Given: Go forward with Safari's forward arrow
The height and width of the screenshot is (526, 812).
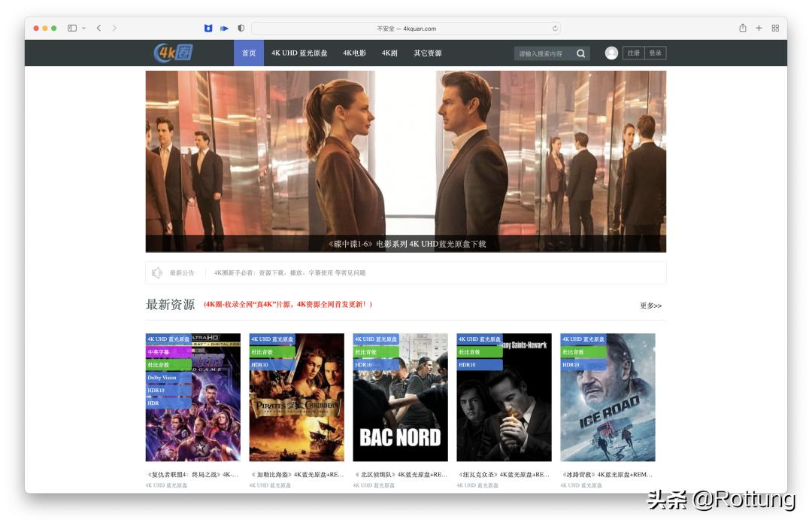Looking at the screenshot, I should 114,28.
